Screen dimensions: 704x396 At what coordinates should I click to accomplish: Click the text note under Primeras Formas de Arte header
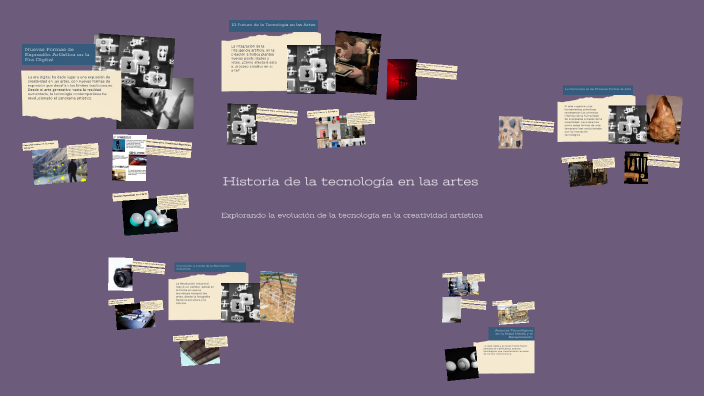(583, 120)
